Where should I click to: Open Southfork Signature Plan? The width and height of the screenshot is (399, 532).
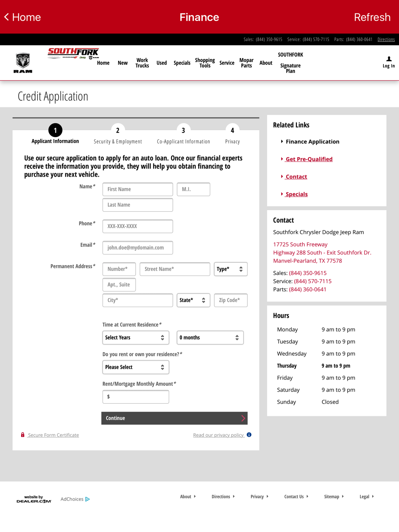(290, 63)
